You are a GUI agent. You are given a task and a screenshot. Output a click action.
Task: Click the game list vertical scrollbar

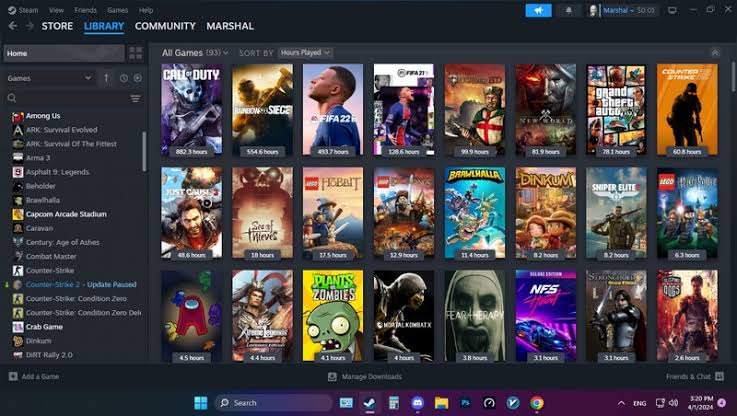click(x=144, y=151)
